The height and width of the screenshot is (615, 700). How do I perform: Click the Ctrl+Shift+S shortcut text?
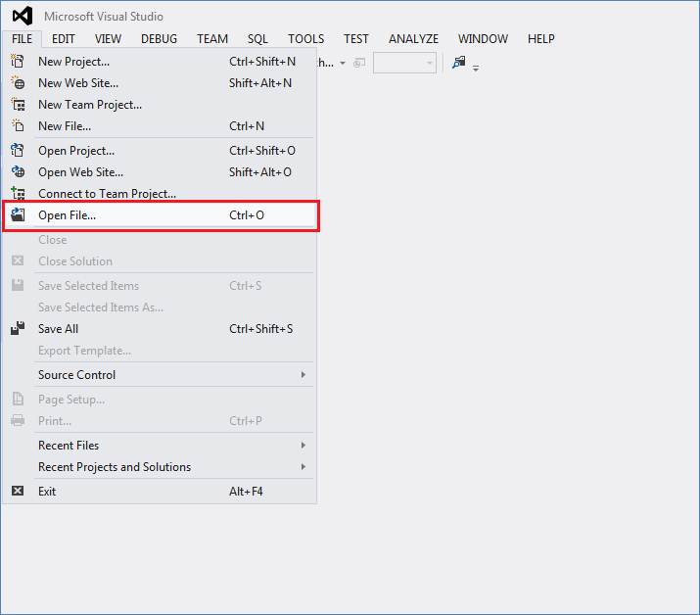pyautogui.click(x=261, y=329)
